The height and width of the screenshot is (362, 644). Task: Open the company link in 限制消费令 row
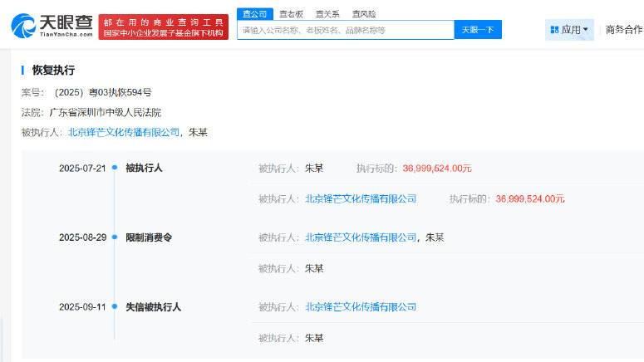point(360,237)
